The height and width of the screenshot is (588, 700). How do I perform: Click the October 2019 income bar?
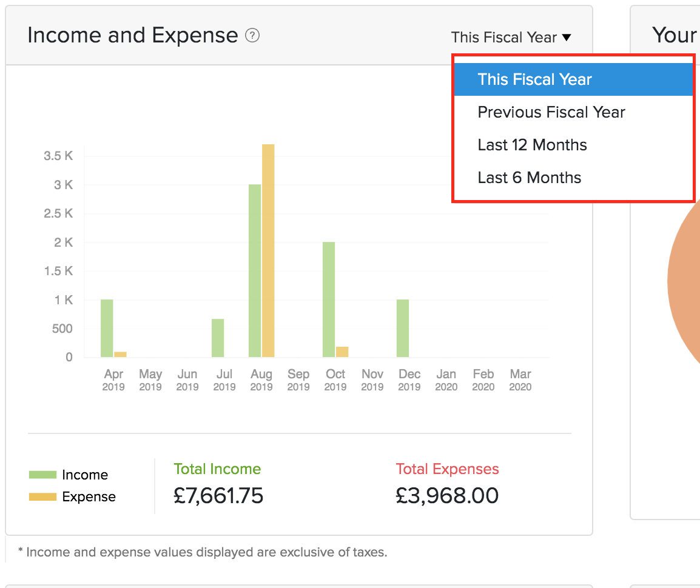pos(329,299)
